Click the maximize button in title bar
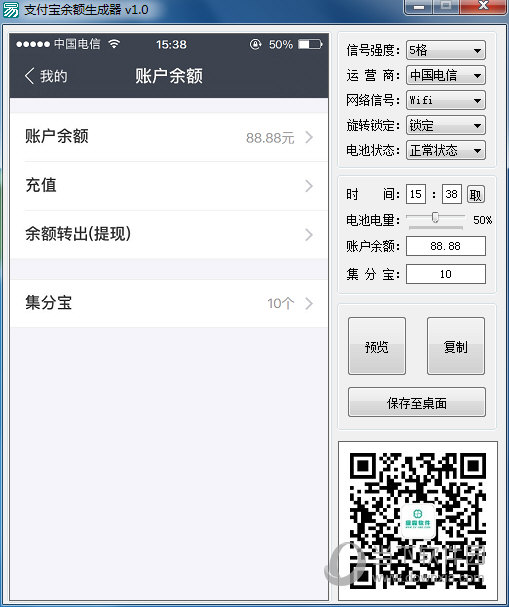 [446, 6]
